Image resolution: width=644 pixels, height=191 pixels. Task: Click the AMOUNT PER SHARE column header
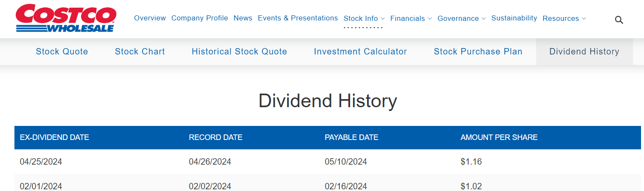[499, 137]
